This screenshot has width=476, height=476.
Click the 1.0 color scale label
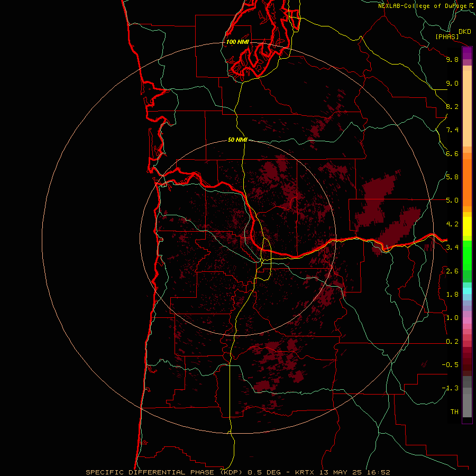coord(452,317)
